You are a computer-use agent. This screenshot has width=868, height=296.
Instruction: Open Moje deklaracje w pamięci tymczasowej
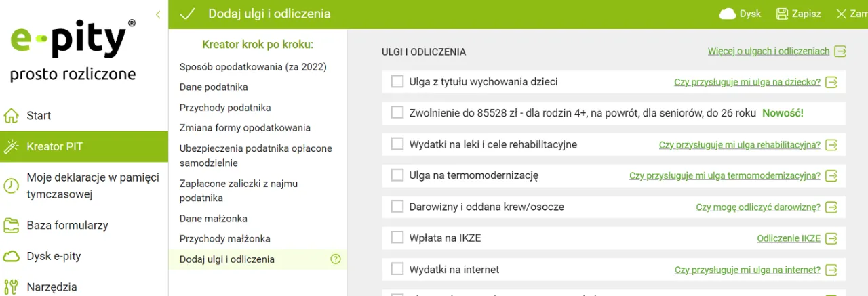coord(93,186)
